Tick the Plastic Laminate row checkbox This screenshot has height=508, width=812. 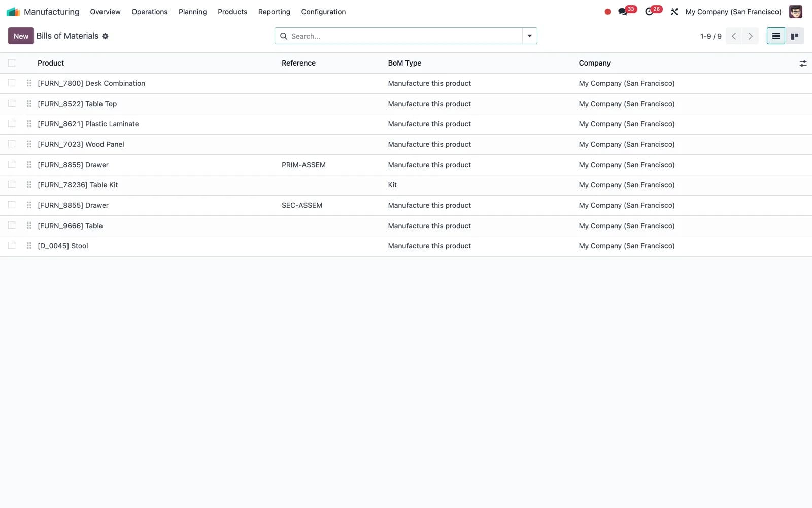(x=12, y=124)
